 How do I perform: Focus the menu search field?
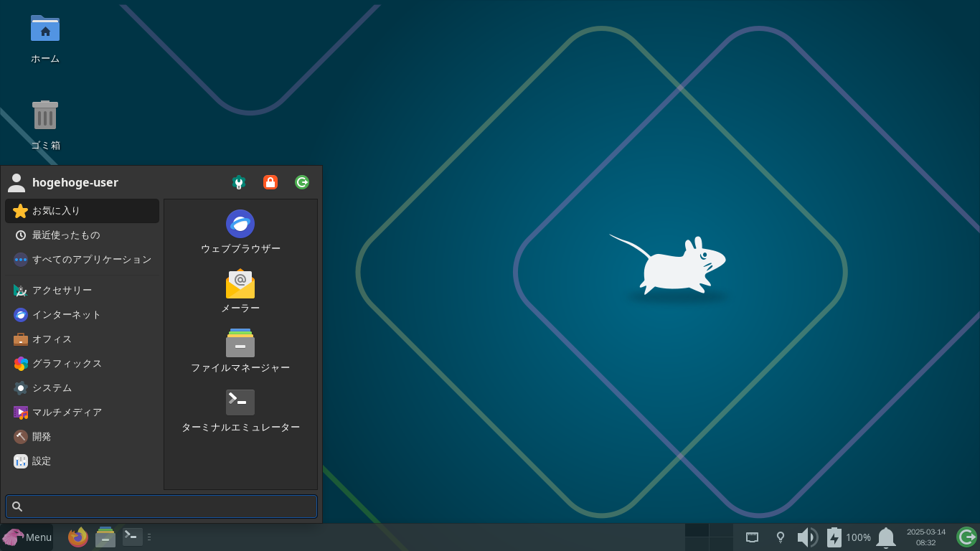pyautogui.click(x=161, y=507)
